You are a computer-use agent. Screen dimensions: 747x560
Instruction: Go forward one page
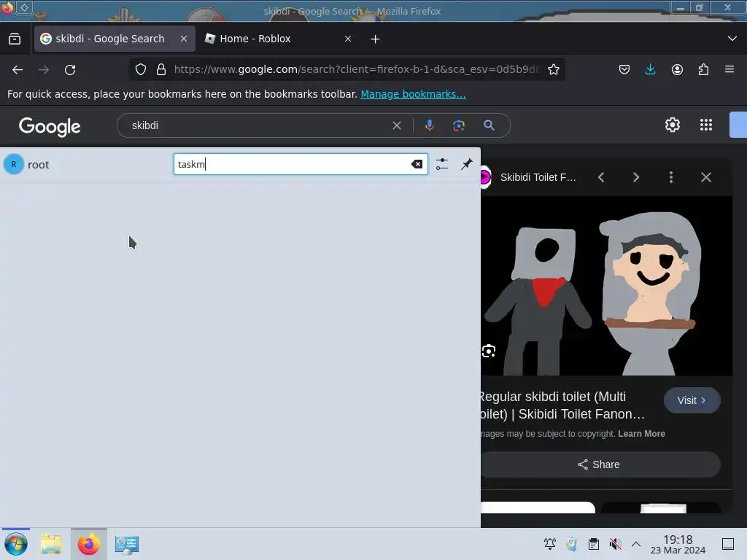click(44, 70)
